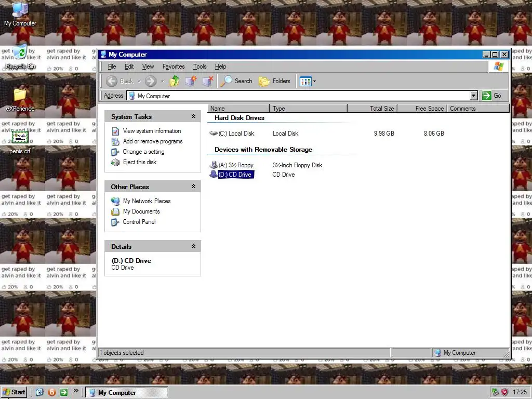
Task: Click the My Network Places icon
Action: (115, 201)
